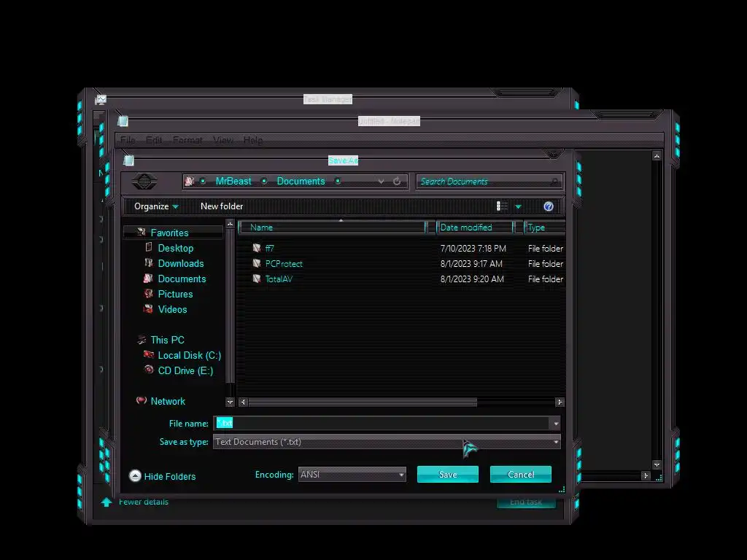Click the ff7 folder icon

(x=257, y=248)
